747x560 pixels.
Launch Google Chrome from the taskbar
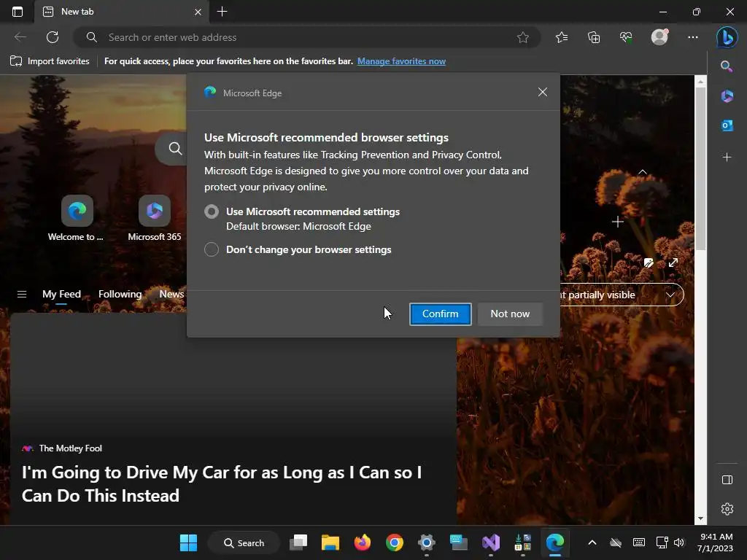click(x=395, y=542)
